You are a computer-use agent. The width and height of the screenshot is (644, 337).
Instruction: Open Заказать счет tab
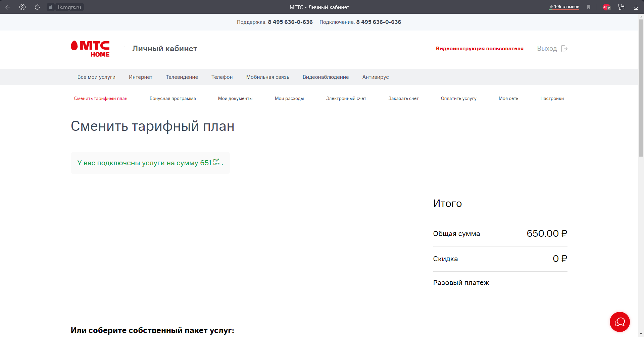point(403,99)
